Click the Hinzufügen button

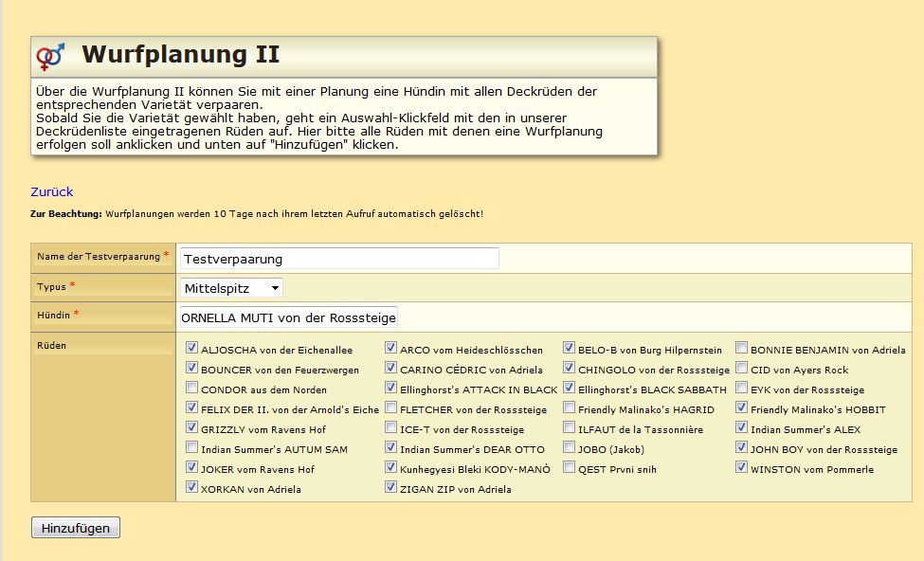[76, 528]
